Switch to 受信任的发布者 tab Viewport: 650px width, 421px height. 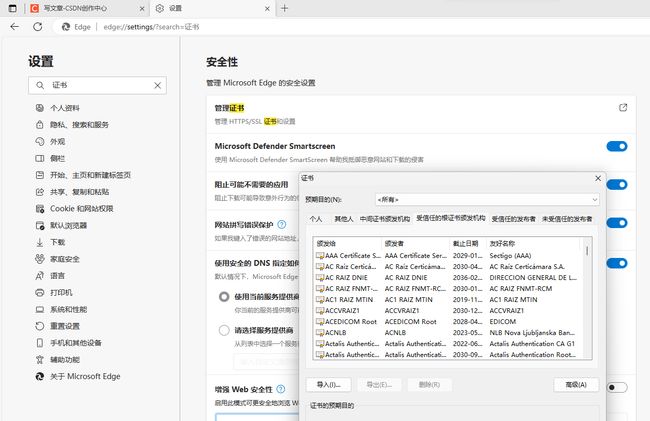(x=514, y=219)
